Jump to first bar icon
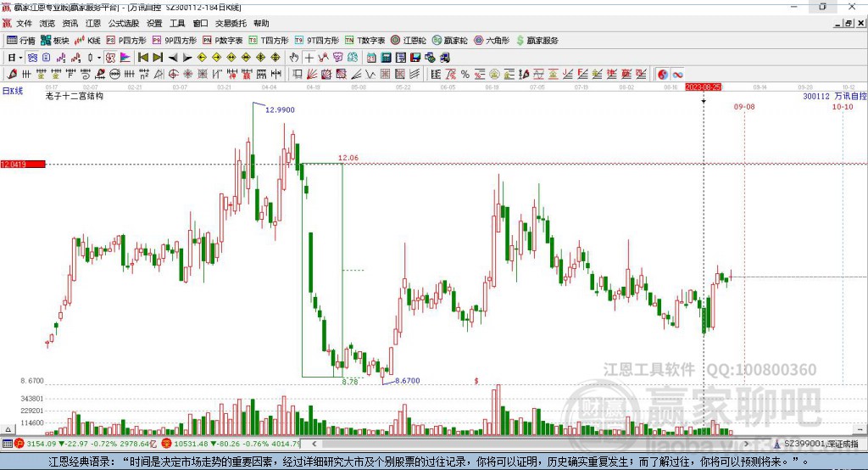The height and width of the screenshot is (470, 868). point(142,58)
